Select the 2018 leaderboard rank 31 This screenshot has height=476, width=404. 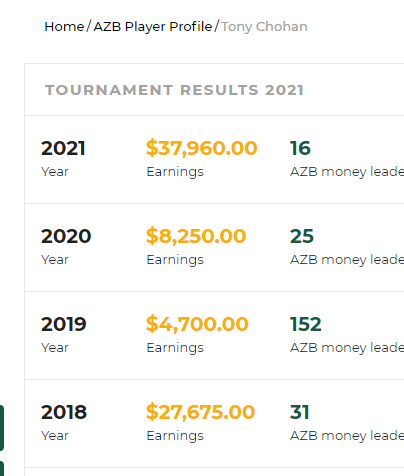(300, 412)
